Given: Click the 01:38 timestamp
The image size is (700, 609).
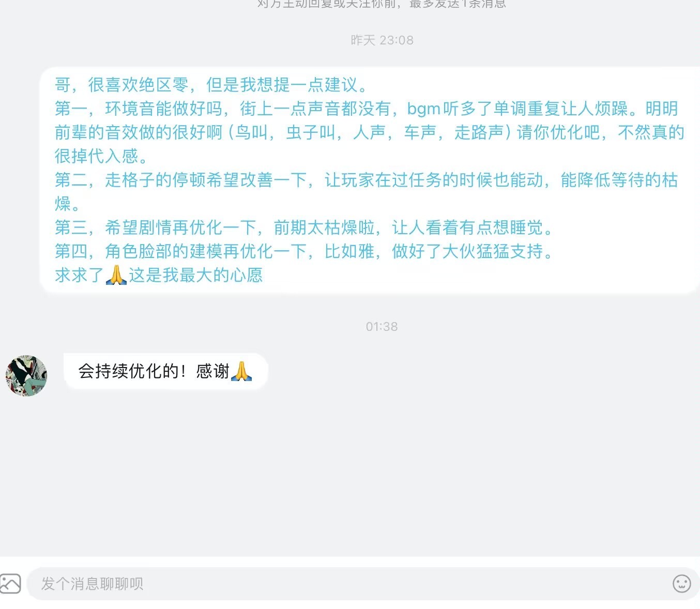Looking at the screenshot, I should (382, 327).
